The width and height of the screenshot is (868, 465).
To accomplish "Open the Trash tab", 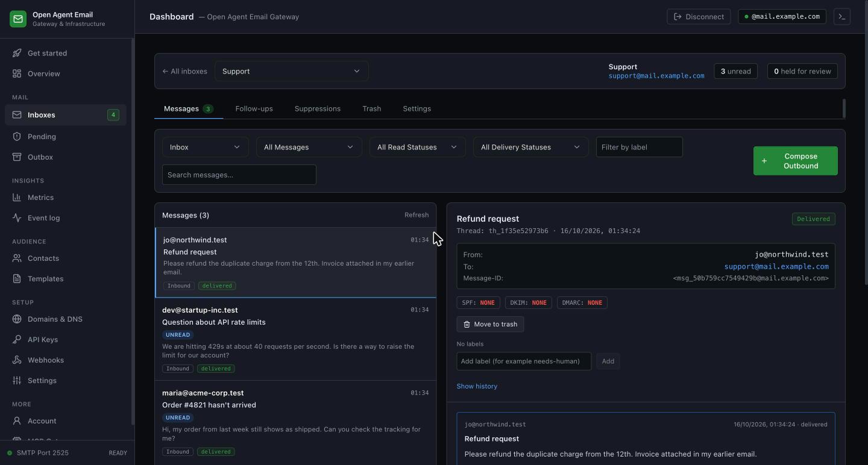I will tap(372, 109).
